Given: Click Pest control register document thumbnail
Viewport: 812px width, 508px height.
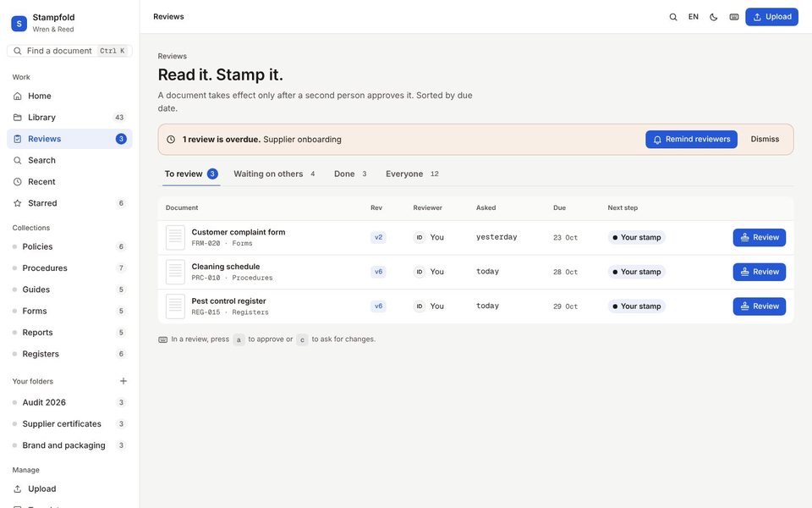Looking at the screenshot, I should pos(175,306).
